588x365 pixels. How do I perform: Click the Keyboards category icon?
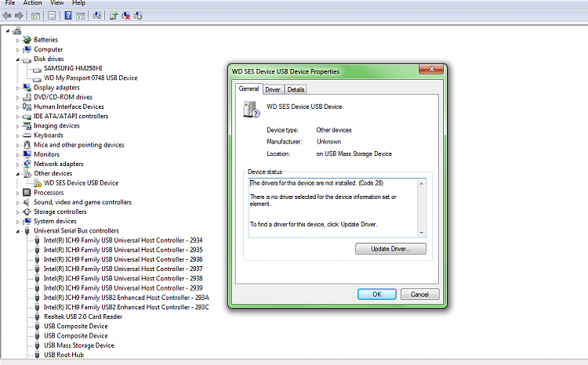point(27,136)
